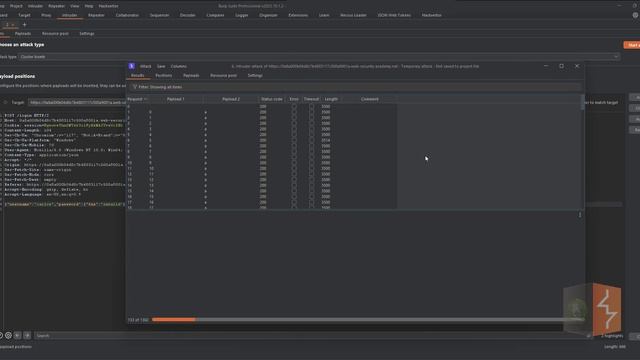Open Resource pool tab in attack window

223,76
